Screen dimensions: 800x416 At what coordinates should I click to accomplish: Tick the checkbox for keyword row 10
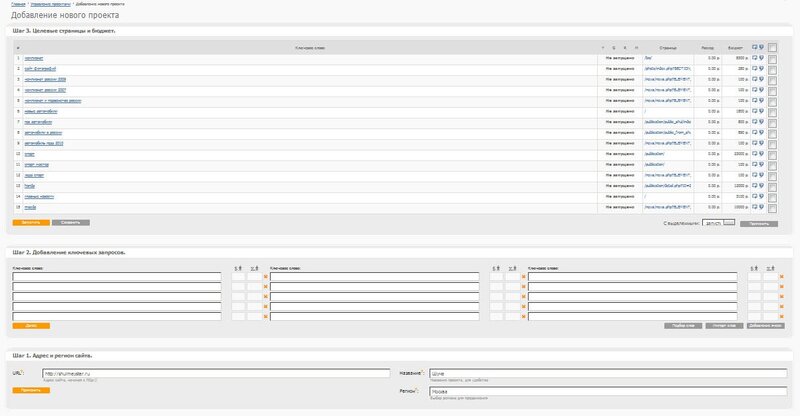pyautogui.click(x=772, y=155)
